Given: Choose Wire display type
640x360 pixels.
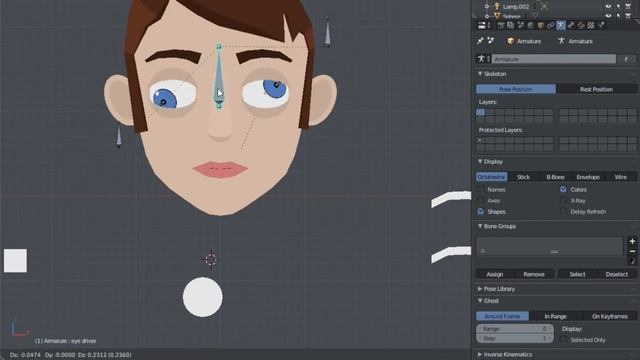Looking at the screenshot, I should (x=620, y=177).
